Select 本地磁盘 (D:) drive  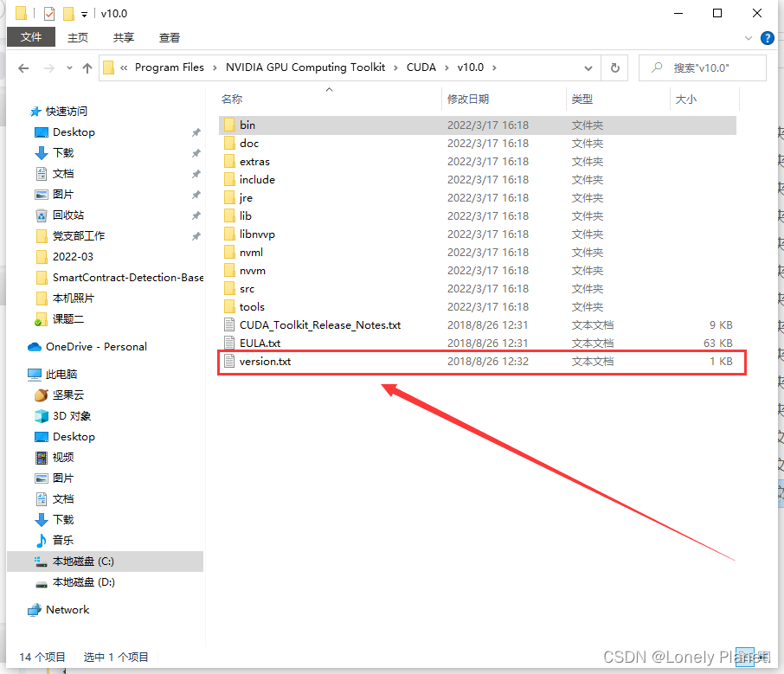coord(83,582)
